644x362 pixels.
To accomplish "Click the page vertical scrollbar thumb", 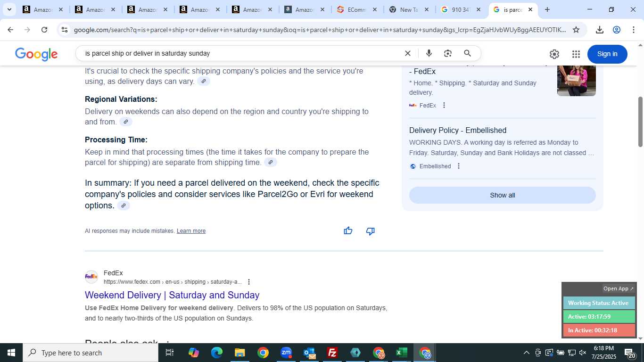I will point(640,121).
